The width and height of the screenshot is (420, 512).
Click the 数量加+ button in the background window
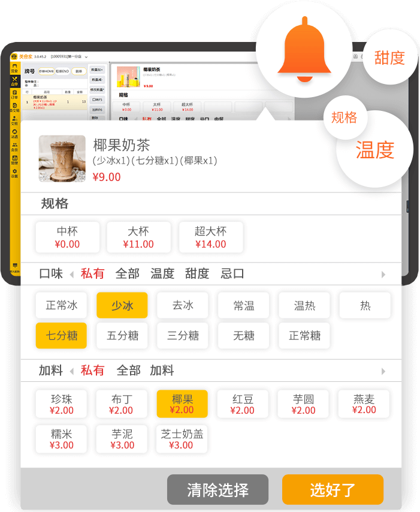(x=97, y=70)
